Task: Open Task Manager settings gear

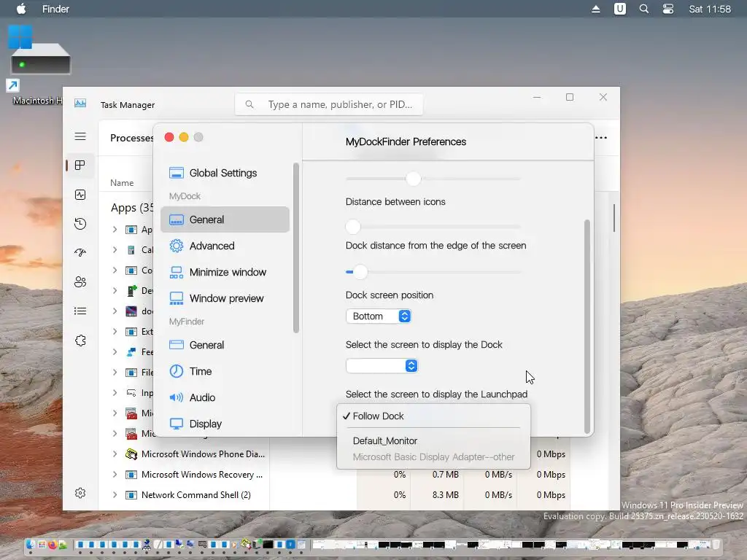Action: tap(80, 493)
